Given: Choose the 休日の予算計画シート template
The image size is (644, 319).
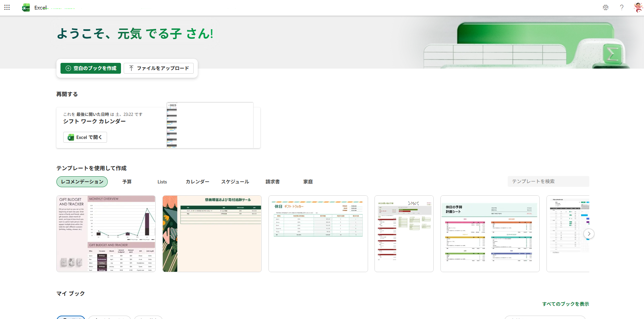Looking at the screenshot, I should (x=490, y=234).
